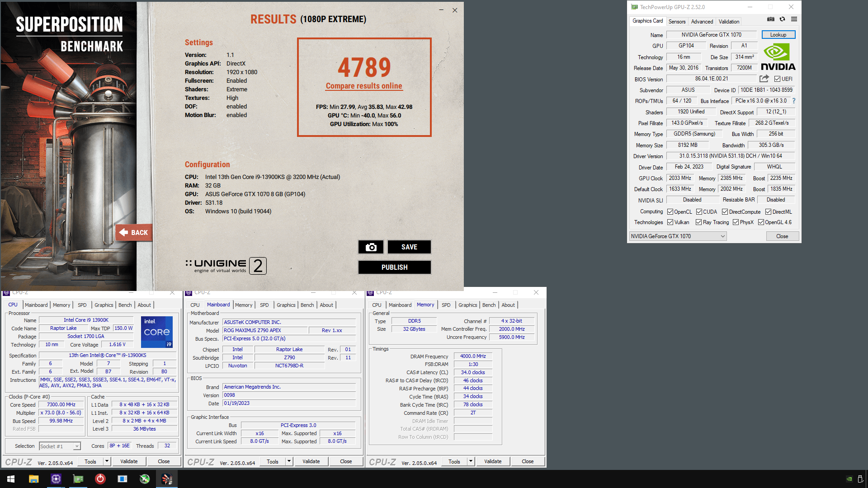Switch to the Sensors tab in GPU-Z
Image resolution: width=868 pixels, height=488 pixels.
677,22
